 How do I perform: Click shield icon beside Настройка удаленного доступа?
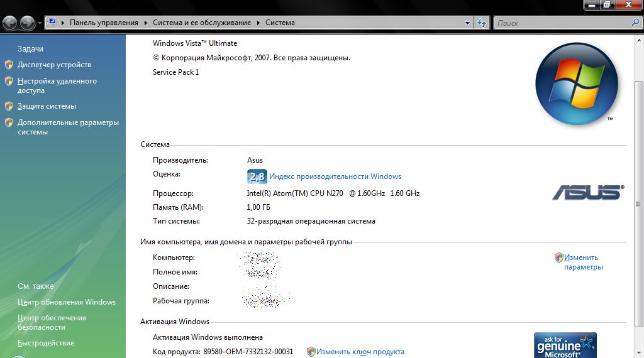point(9,81)
